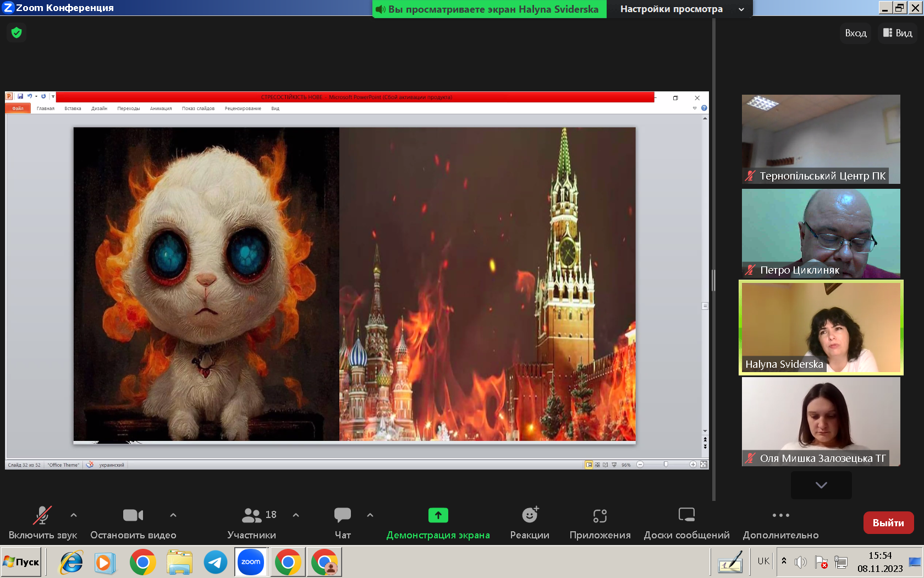
Task: Expand PowerPoint ribbon with small chevron
Action: coord(695,108)
